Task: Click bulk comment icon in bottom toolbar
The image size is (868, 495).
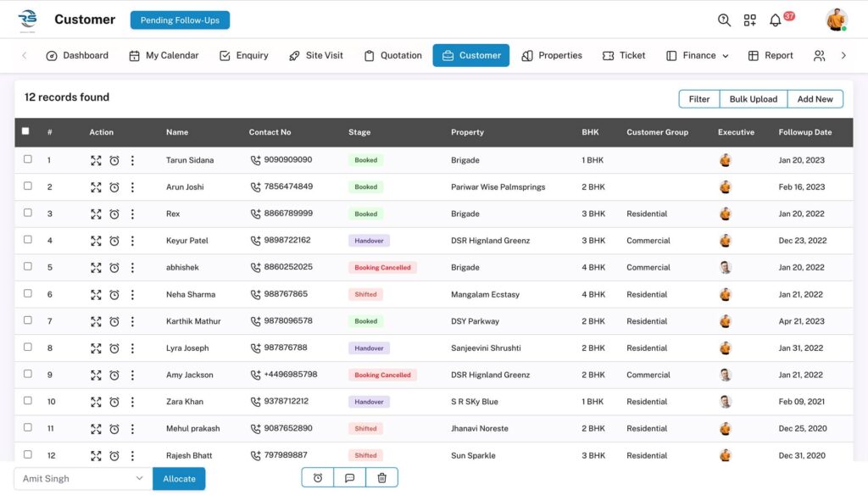Action: (350, 477)
